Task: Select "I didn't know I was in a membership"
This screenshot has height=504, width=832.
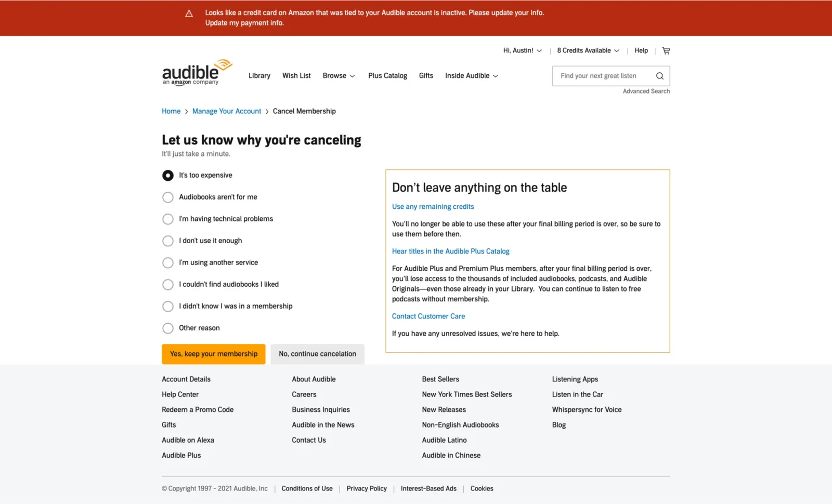Action: coord(168,307)
